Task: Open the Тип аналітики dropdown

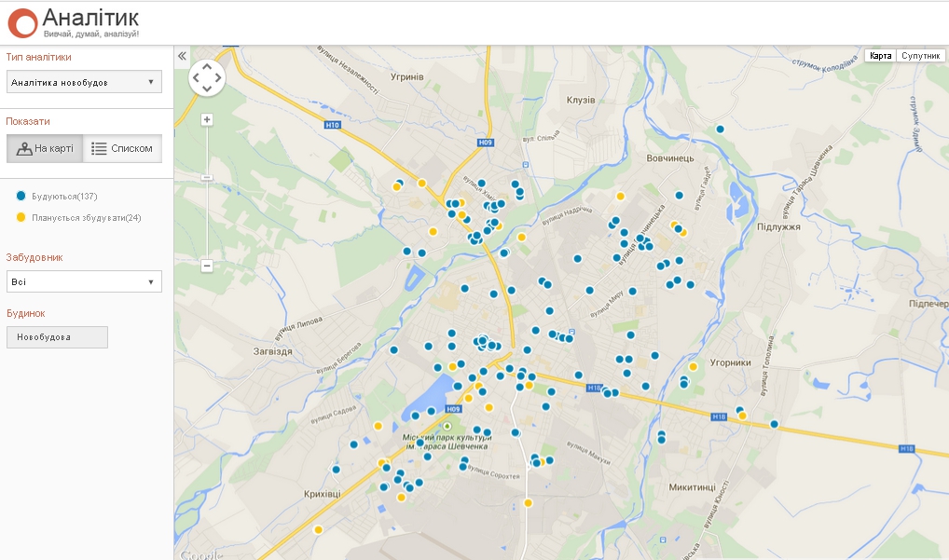Action: [x=84, y=82]
